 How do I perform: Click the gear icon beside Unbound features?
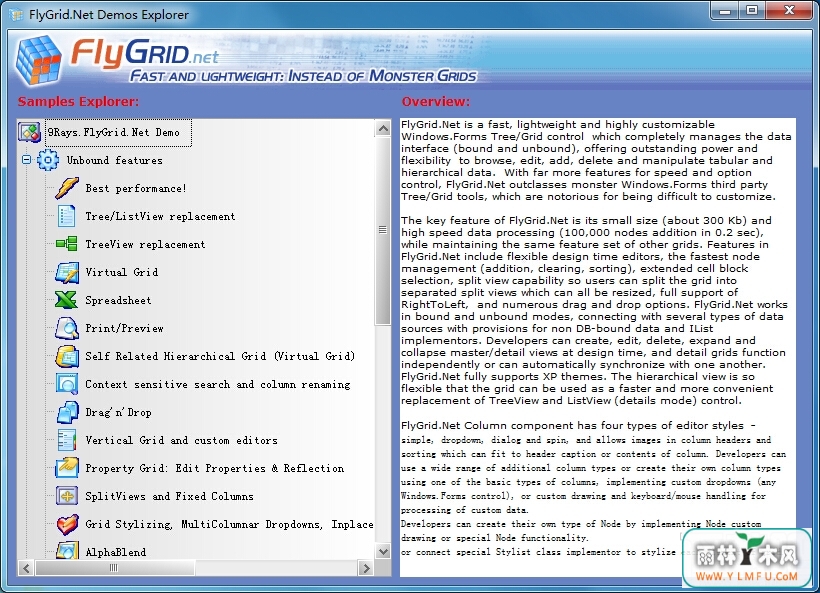pos(48,160)
